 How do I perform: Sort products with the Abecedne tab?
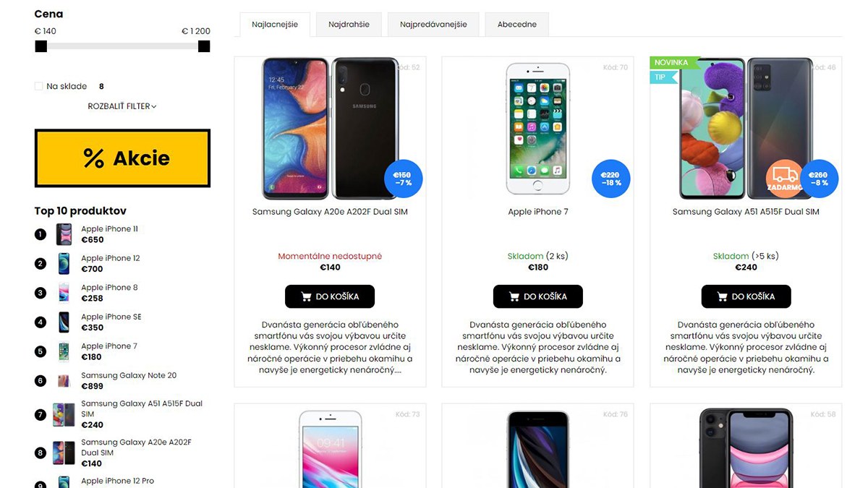tap(517, 25)
